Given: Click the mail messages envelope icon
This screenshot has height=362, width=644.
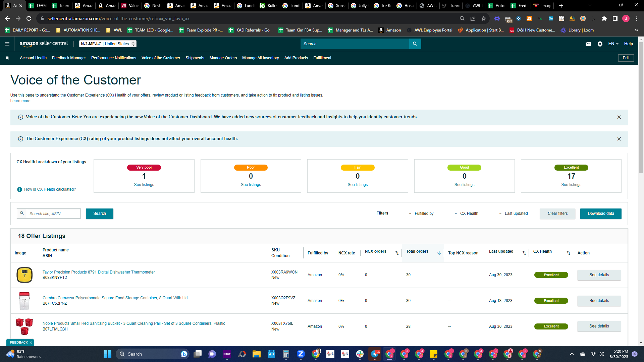Looking at the screenshot, I should (588, 44).
